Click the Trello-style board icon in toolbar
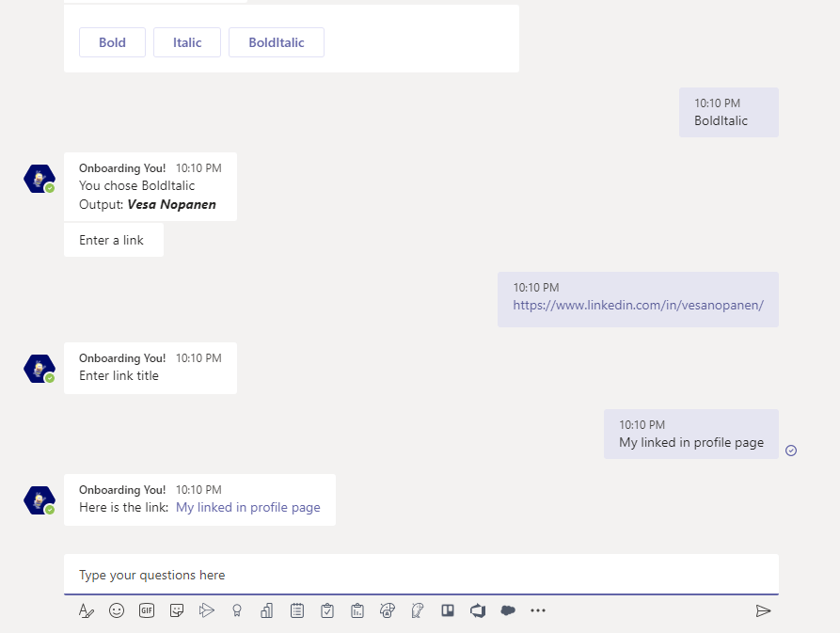 pos(448,610)
